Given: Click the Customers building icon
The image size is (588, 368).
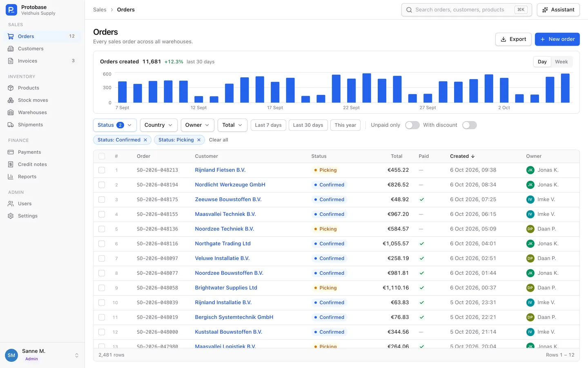Looking at the screenshot, I should [11, 49].
